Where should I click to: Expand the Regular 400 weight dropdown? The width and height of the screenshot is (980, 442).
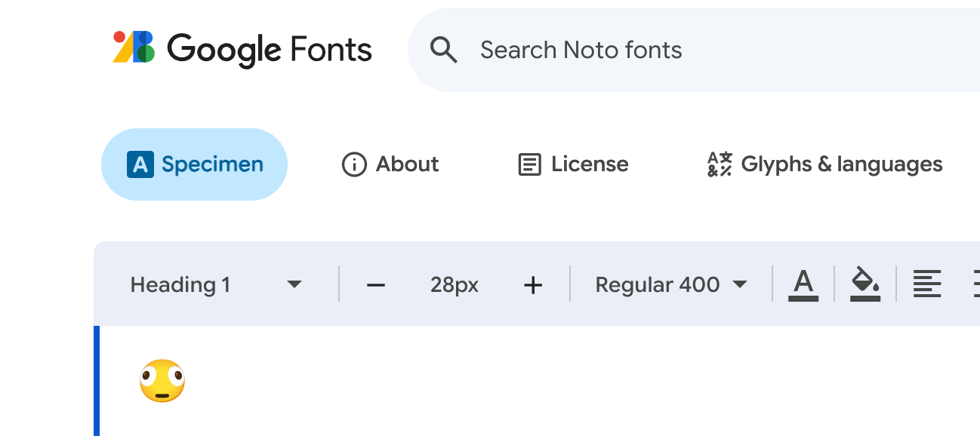pos(670,285)
